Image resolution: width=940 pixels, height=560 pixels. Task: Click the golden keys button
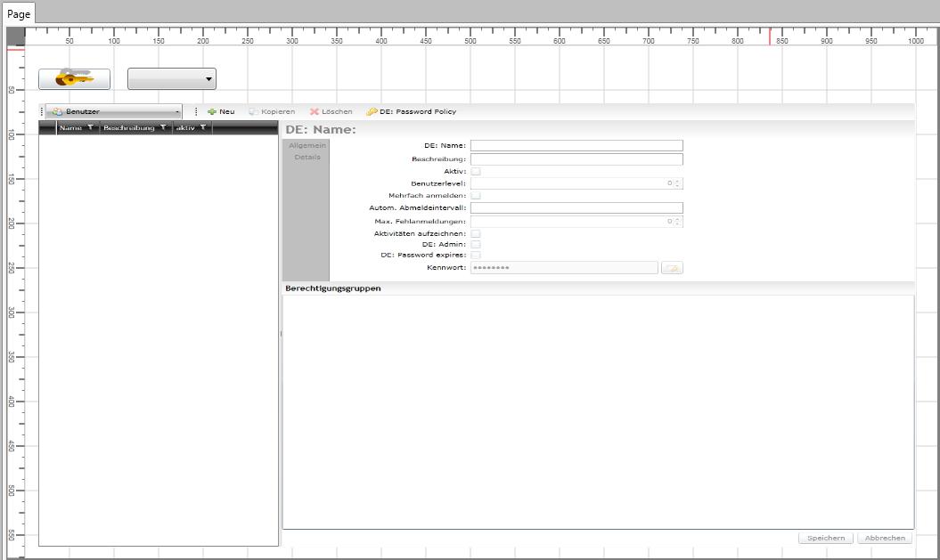tap(74, 79)
